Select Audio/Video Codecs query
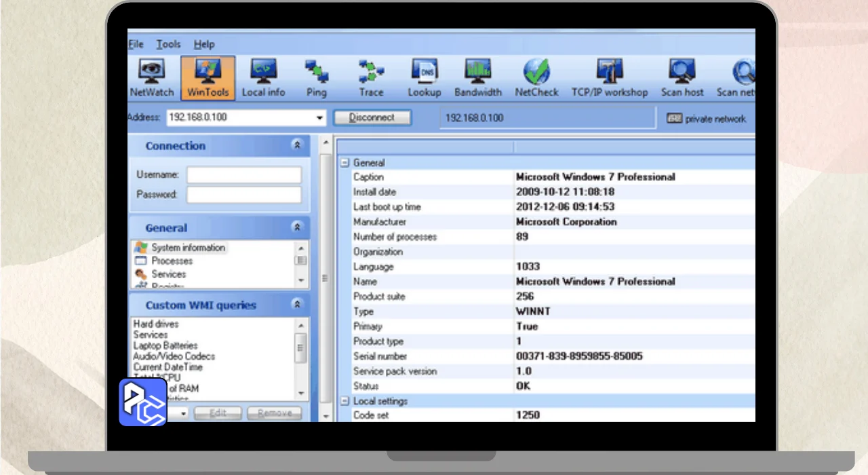 [x=174, y=356]
